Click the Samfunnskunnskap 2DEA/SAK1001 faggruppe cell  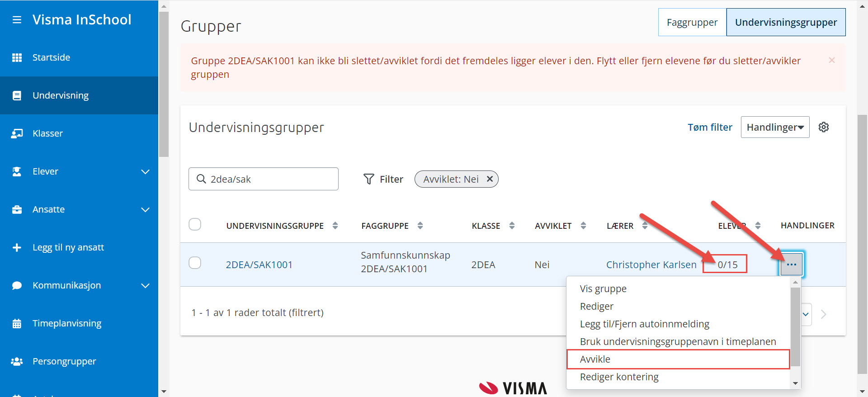pos(406,262)
